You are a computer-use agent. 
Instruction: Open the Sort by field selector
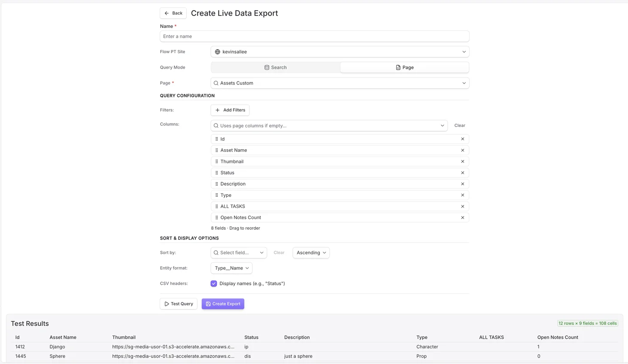[x=239, y=253]
